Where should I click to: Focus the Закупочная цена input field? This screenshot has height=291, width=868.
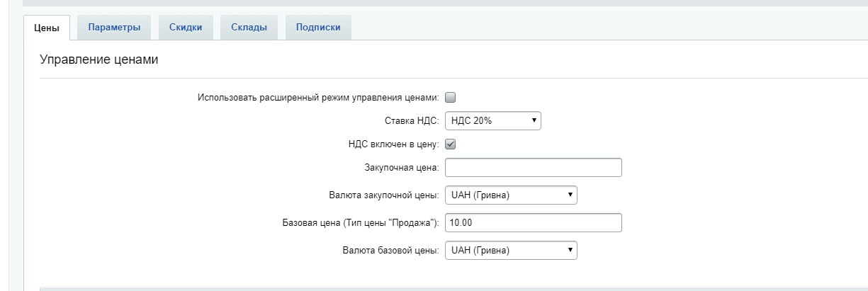[x=533, y=168]
